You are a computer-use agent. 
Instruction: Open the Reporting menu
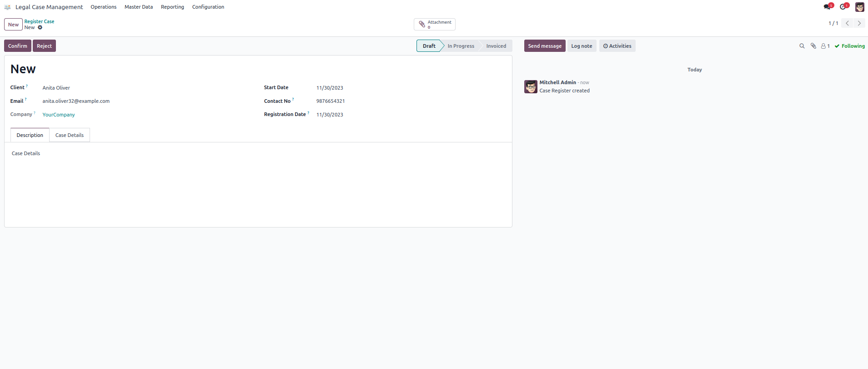coord(172,7)
